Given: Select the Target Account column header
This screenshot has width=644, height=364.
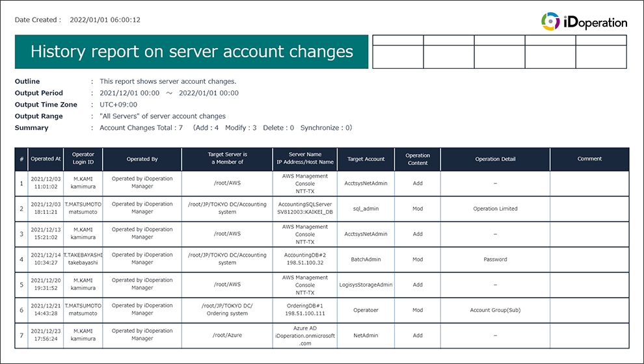Looking at the screenshot, I should click(x=366, y=159).
